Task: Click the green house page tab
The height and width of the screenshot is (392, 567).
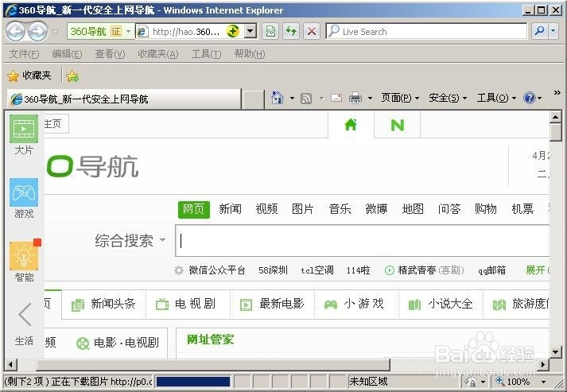Action: pyautogui.click(x=351, y=125)
